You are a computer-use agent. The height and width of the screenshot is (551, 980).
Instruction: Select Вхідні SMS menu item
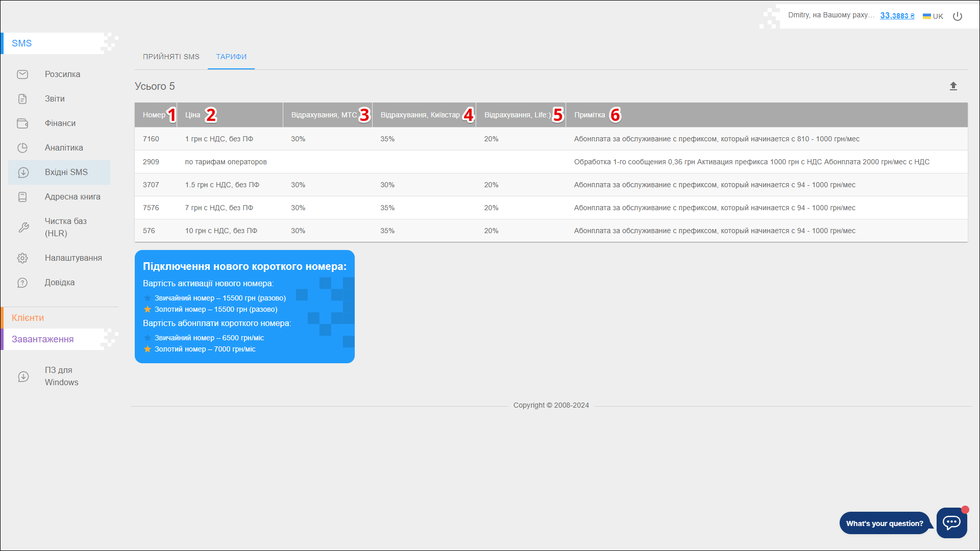(x=66, y=172)
